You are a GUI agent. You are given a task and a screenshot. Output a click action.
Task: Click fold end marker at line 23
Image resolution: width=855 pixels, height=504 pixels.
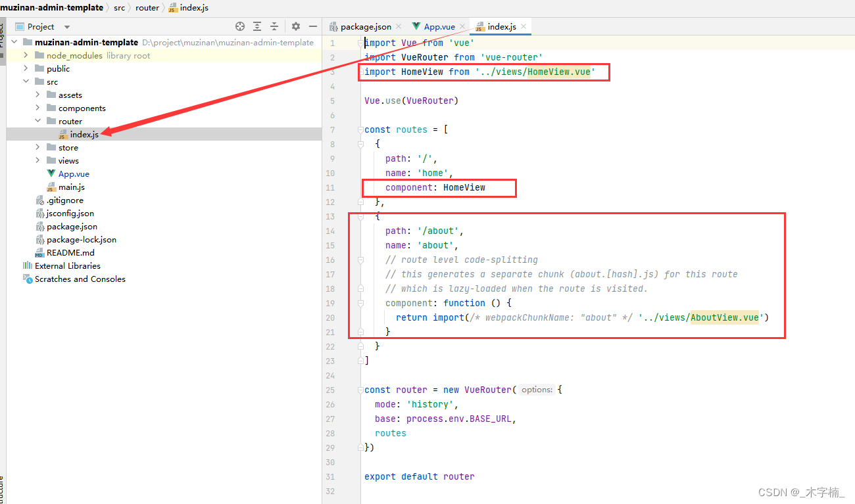coord(360,361)
